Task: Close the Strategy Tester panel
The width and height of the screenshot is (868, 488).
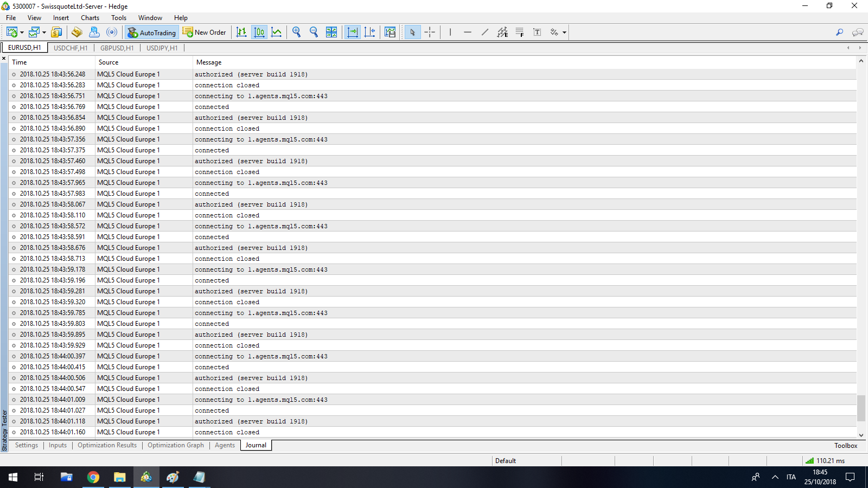Action: pyautogui.click(x=4, y=58)
